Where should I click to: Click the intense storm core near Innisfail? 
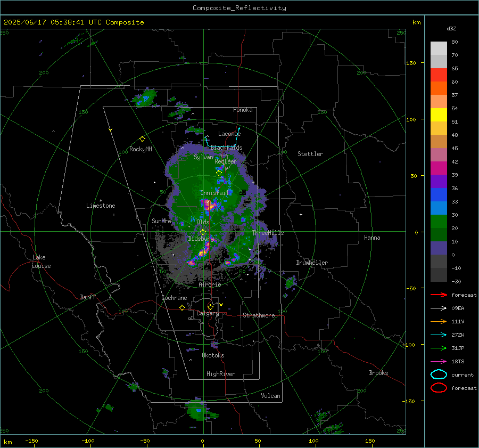click(209, 204)
